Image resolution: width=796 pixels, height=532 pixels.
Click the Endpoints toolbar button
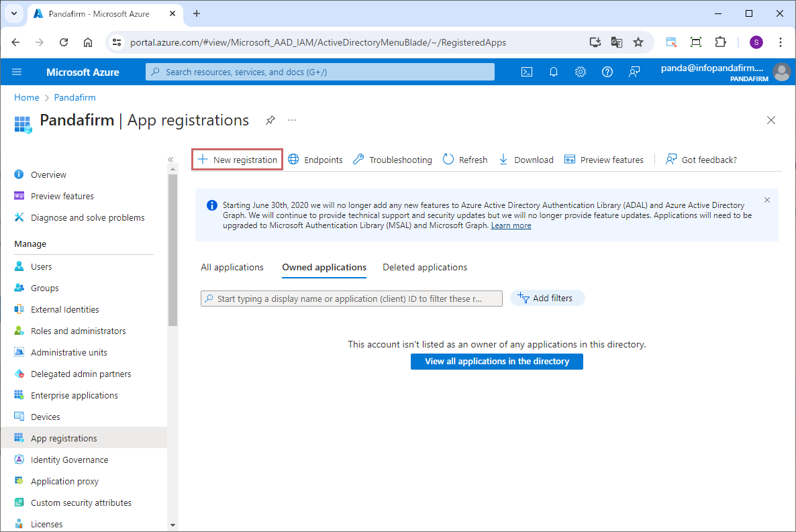315,160
